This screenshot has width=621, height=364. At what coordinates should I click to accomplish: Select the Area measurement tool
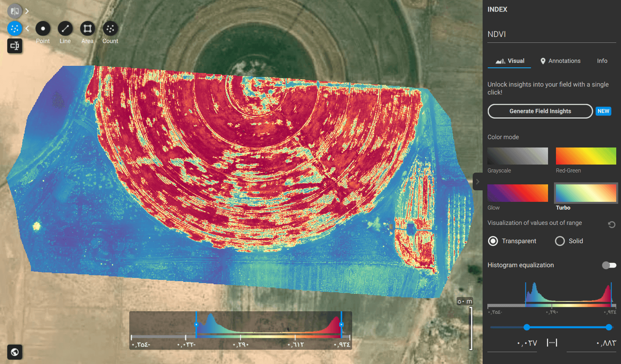87,29
